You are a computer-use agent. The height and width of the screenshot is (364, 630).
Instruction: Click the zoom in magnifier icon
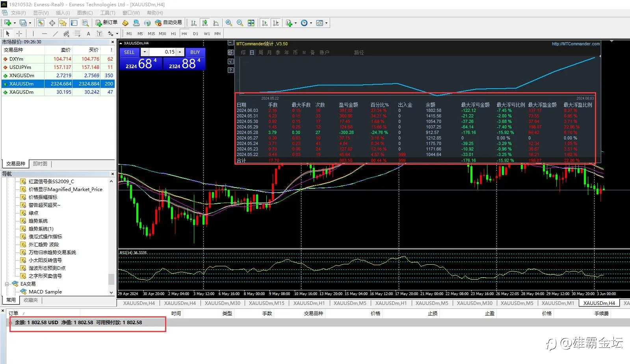[229, 23]
